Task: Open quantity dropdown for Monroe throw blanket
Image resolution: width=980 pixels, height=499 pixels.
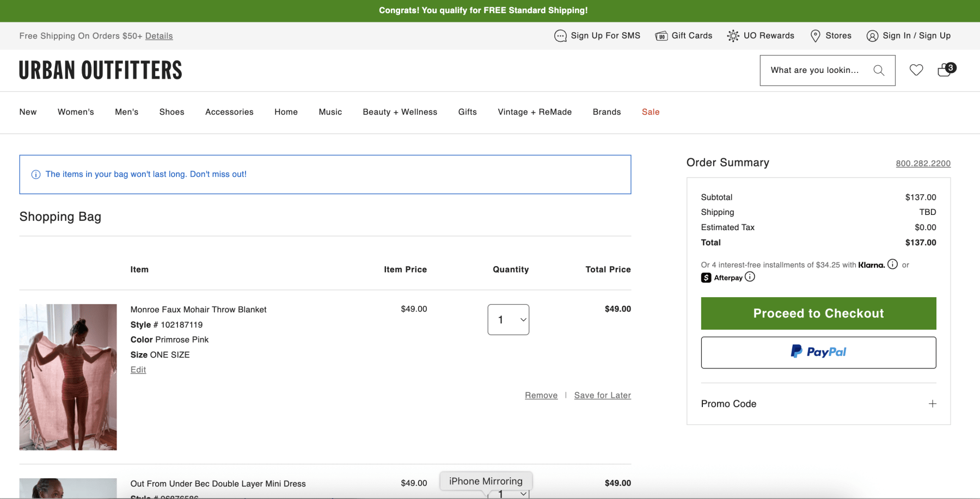Action: click(x=508, y=320)
